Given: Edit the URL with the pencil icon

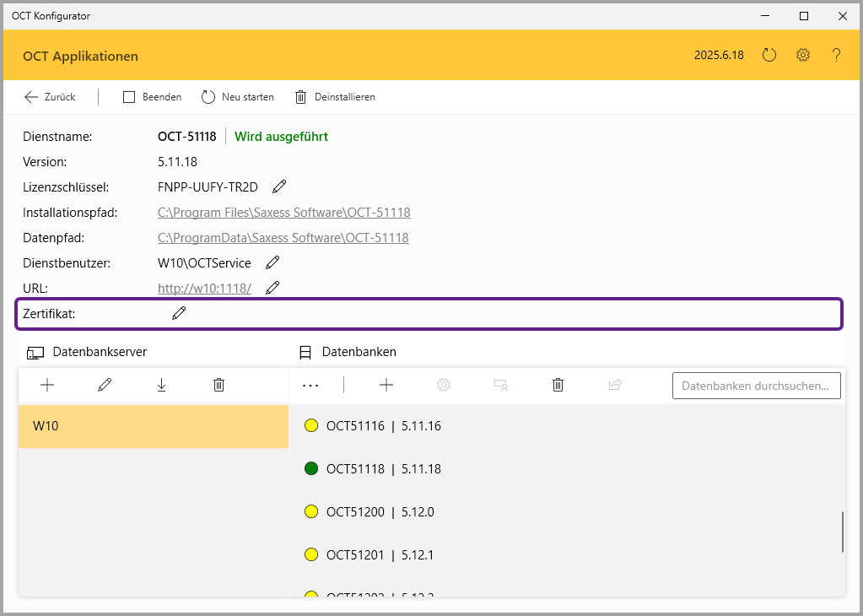Looking at the screenshot, I should [x=272, y=288].
